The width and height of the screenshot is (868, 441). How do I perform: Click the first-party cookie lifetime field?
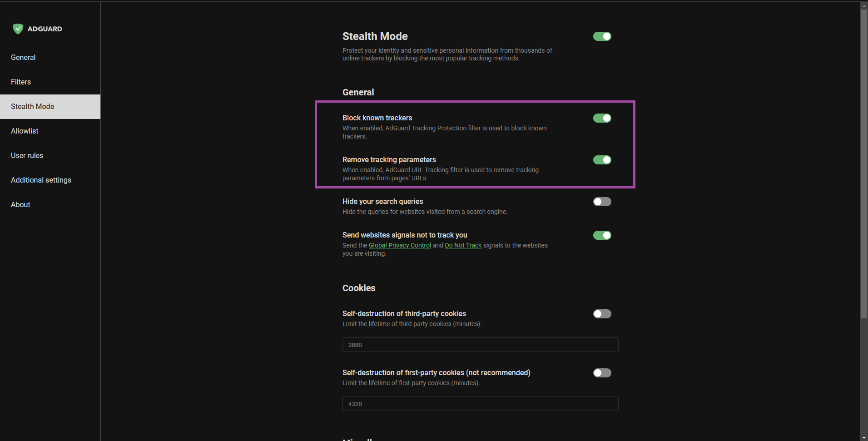(x=480, y=404)
